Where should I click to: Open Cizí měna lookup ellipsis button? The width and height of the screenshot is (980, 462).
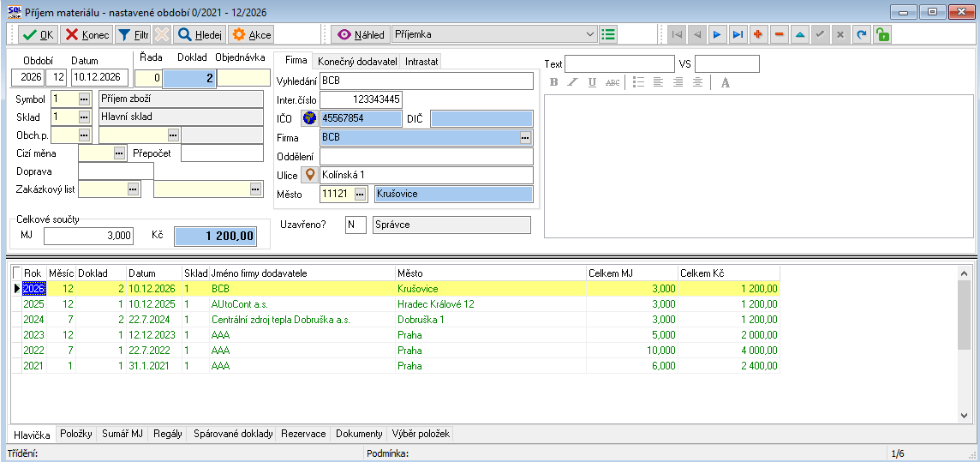(x=119, y=153)
